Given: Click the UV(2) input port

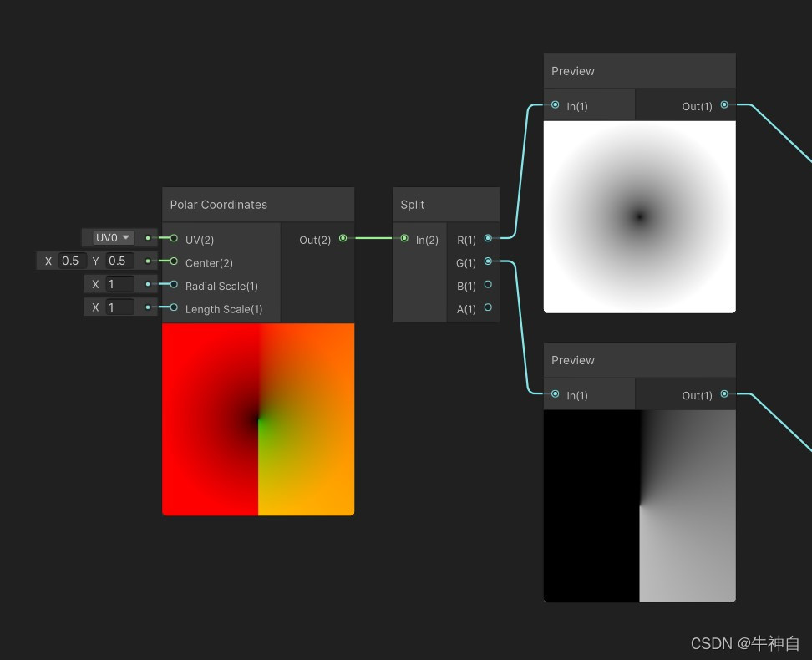Looking at the screenshot, I should [174, 238].
